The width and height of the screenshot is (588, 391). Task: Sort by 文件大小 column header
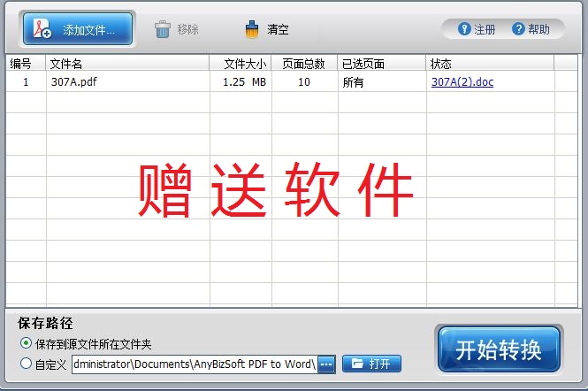pos(241,63)
